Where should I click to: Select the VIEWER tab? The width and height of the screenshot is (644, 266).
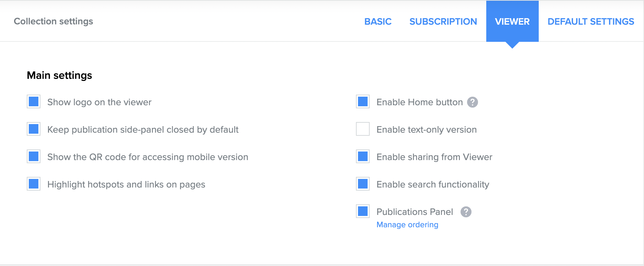pos(512,22)
